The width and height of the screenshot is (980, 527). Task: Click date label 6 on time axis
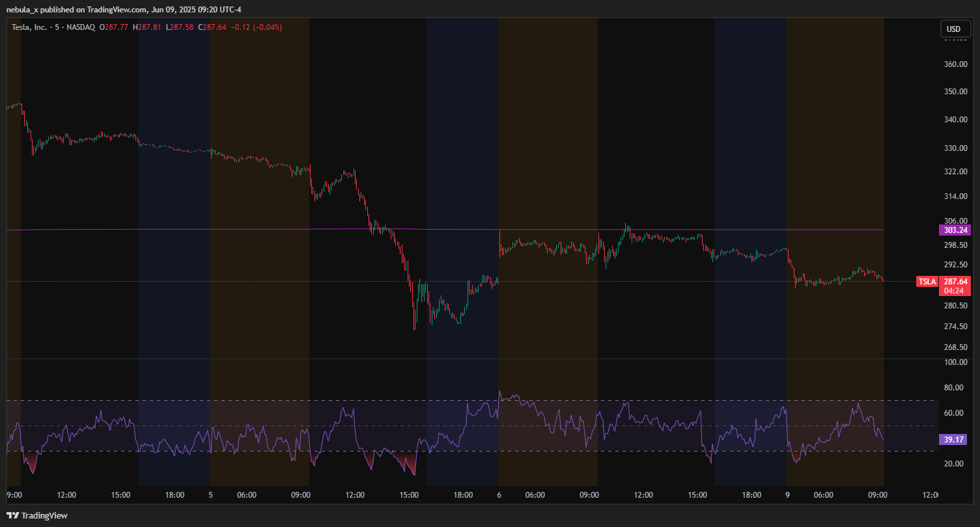(x=498, y=495)
